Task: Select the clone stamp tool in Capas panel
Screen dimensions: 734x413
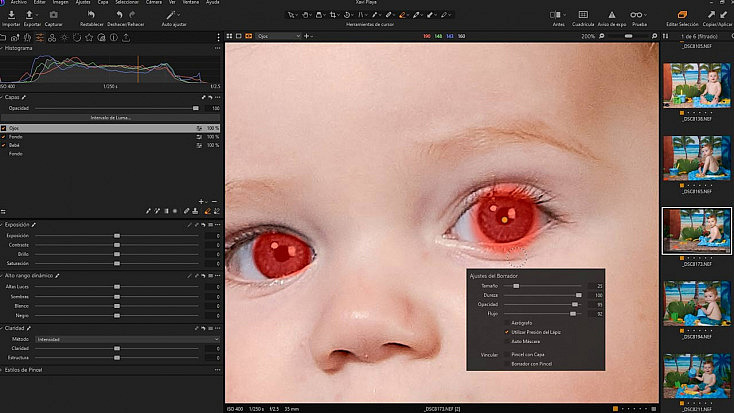Action: (x=195, y=211)
